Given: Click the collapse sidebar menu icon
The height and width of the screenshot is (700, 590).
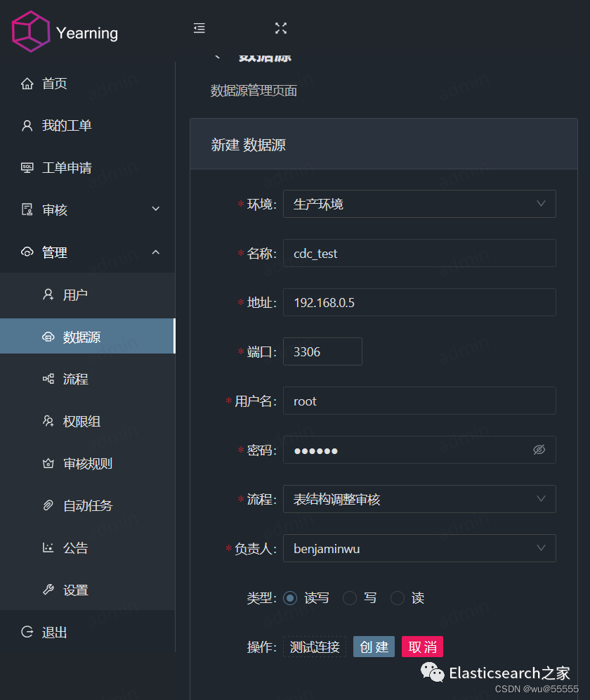Looking at the screenshot, I should (199, 28).
